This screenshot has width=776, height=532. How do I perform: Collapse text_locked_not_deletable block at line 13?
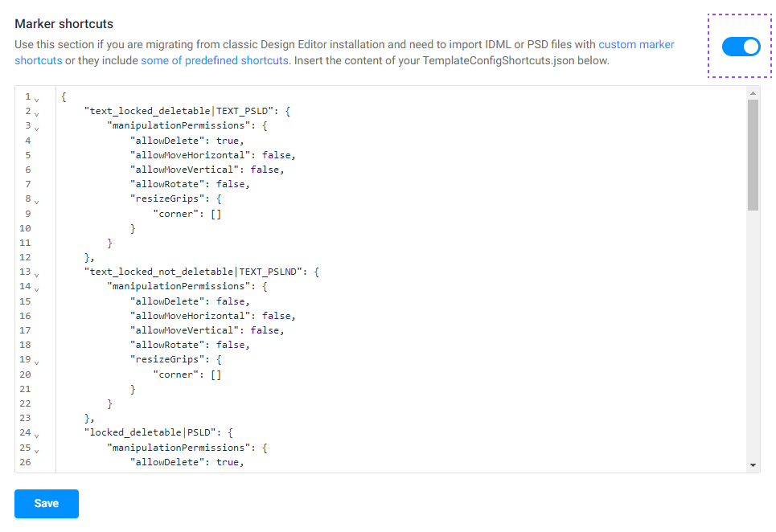[37, 274]
